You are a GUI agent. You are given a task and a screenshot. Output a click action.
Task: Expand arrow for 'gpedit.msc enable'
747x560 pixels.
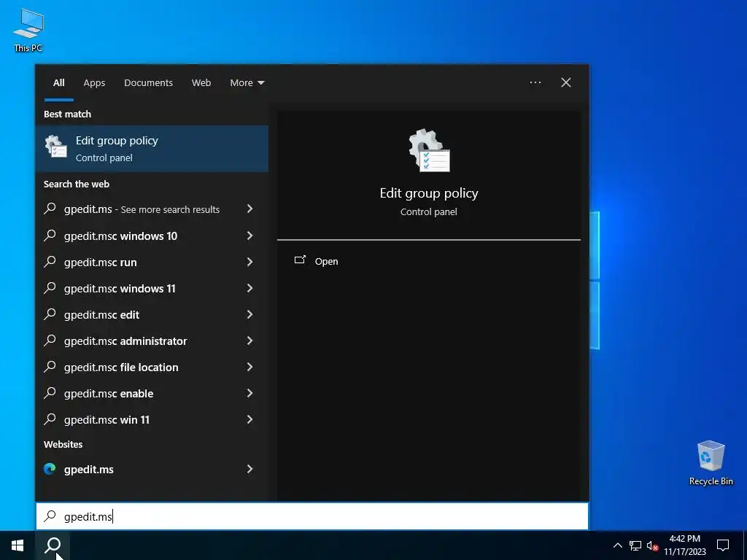(x=249, y=392)
